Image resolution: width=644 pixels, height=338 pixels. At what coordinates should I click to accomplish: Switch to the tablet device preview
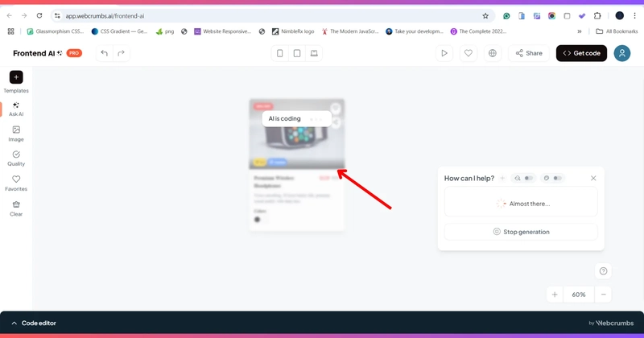click(297, 53)
